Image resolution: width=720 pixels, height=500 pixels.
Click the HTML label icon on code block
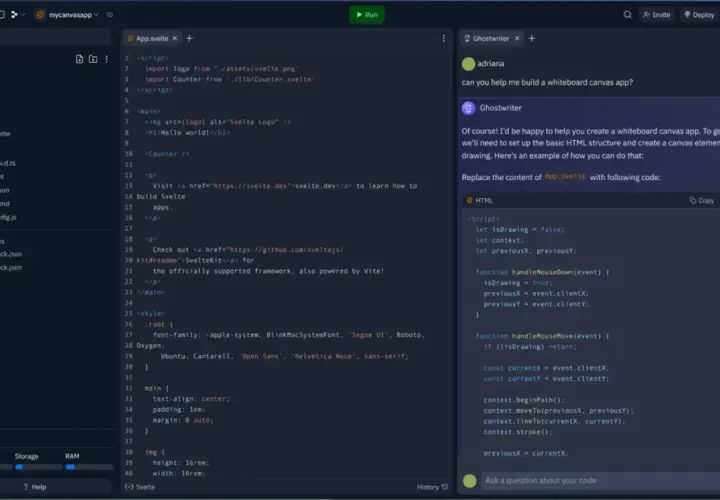[x=469, y=201]
